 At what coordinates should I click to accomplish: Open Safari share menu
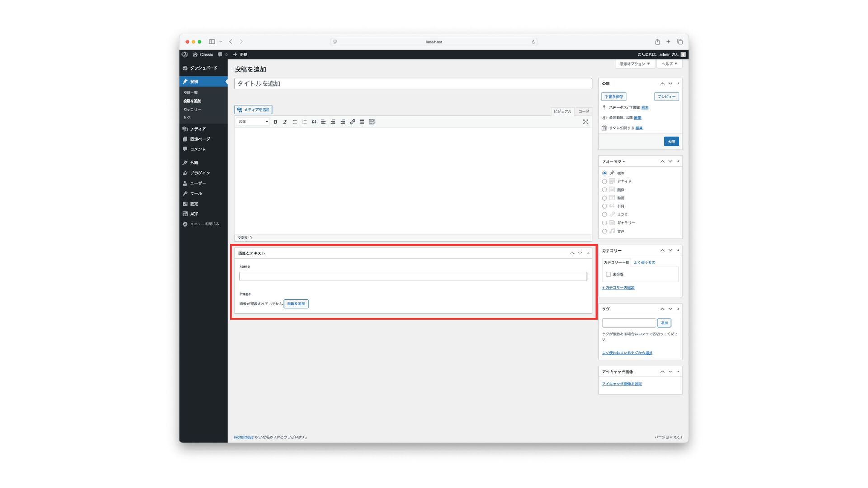click(x=657, y=42)
